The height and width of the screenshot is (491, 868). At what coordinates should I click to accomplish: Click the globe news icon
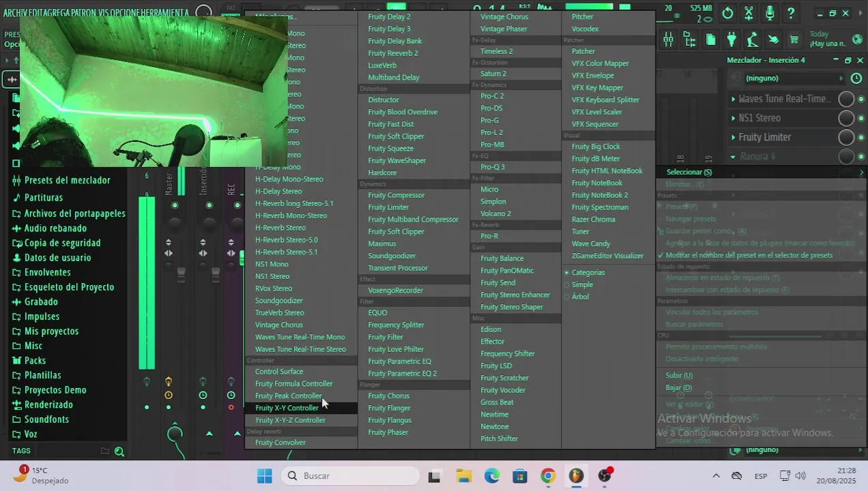tap(857, 40)
